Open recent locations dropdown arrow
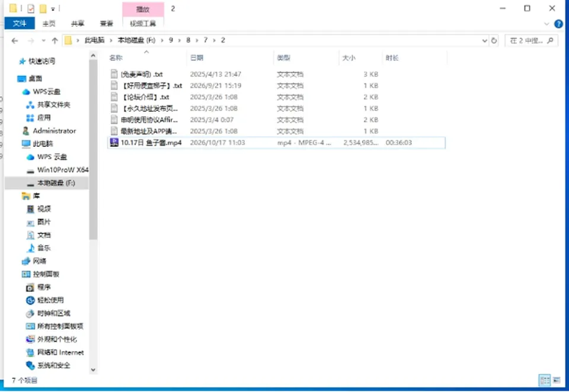Image resolution: width=569 pixels, height=392 pixels. [x=43, y=41]
